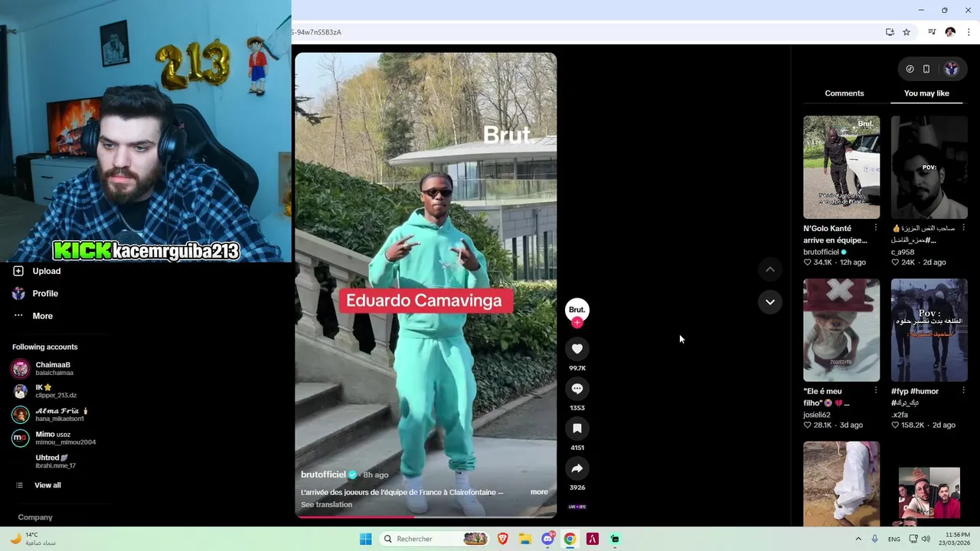Open the Upload plus icon in the sidebar
Image resolution: width=980 pixels, height=551 pixels.
click(18, 271)
